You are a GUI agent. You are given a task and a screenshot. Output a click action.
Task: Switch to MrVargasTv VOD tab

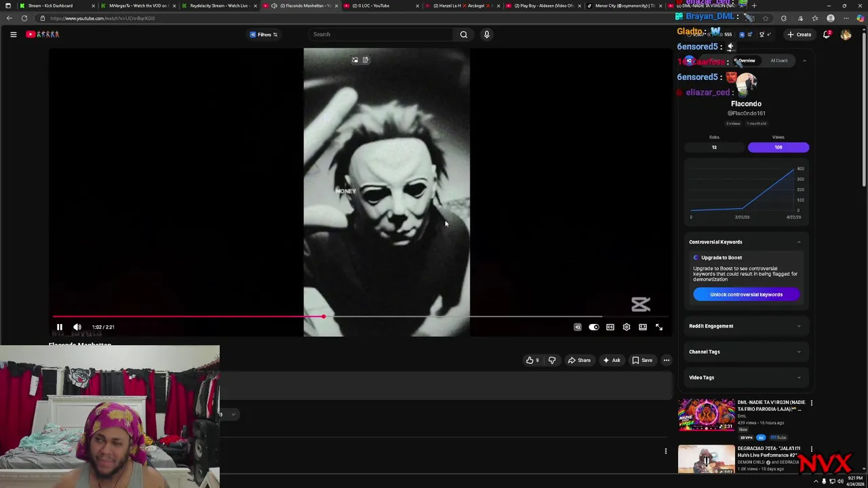point(138,5)
